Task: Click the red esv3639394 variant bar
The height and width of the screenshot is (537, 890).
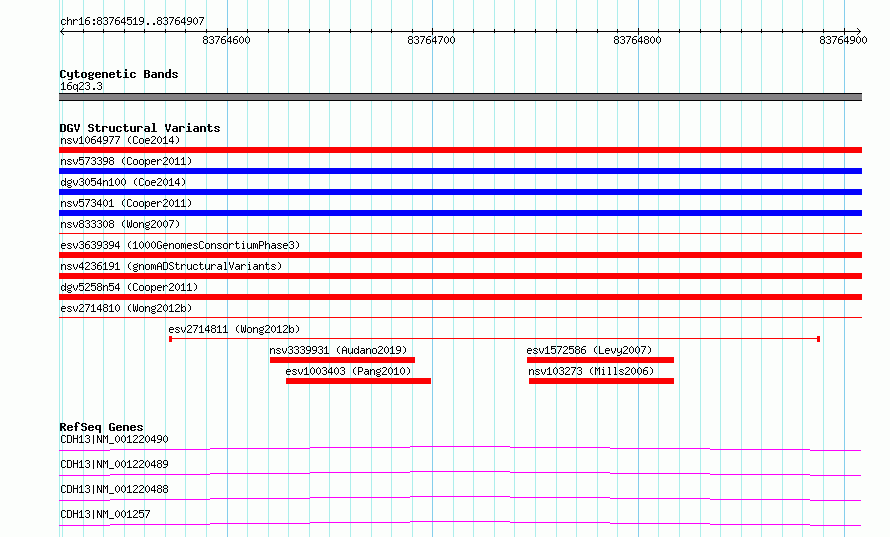Action: 460,255
